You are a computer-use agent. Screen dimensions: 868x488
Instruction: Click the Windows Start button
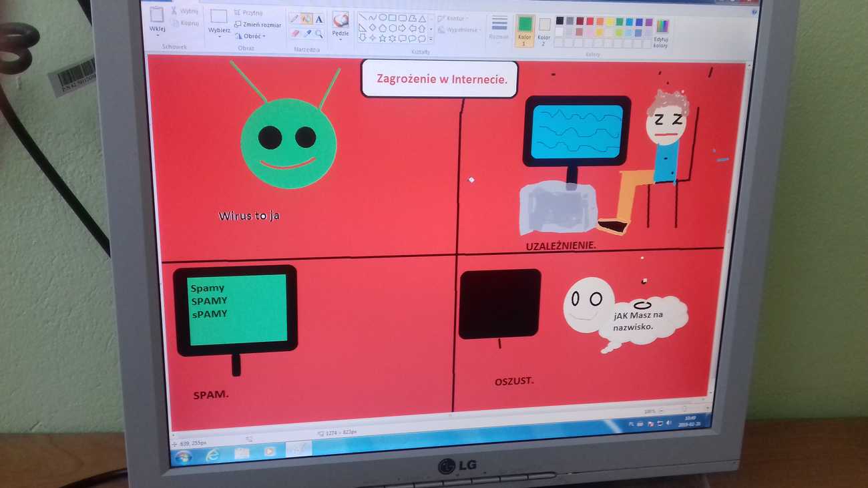pos(182,456)
